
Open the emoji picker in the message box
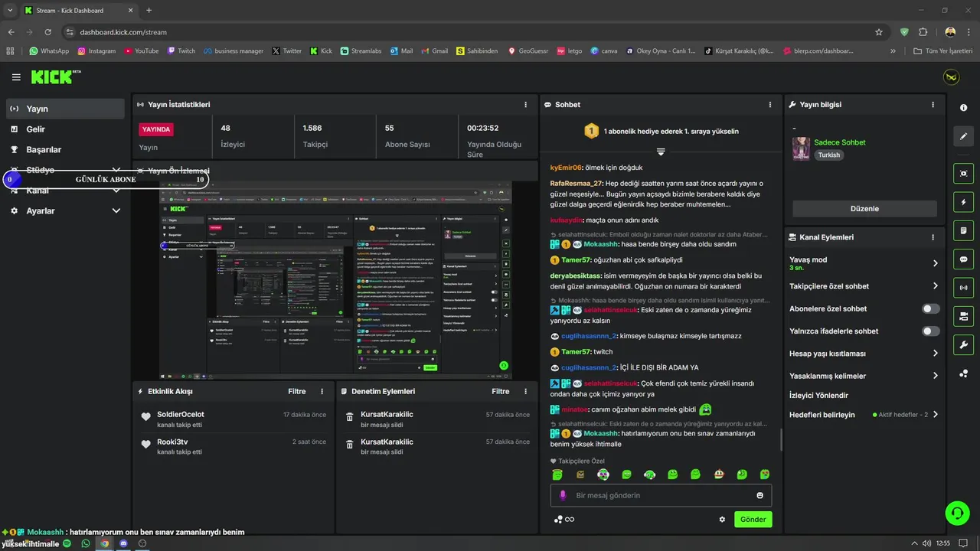tap(760, 495)
